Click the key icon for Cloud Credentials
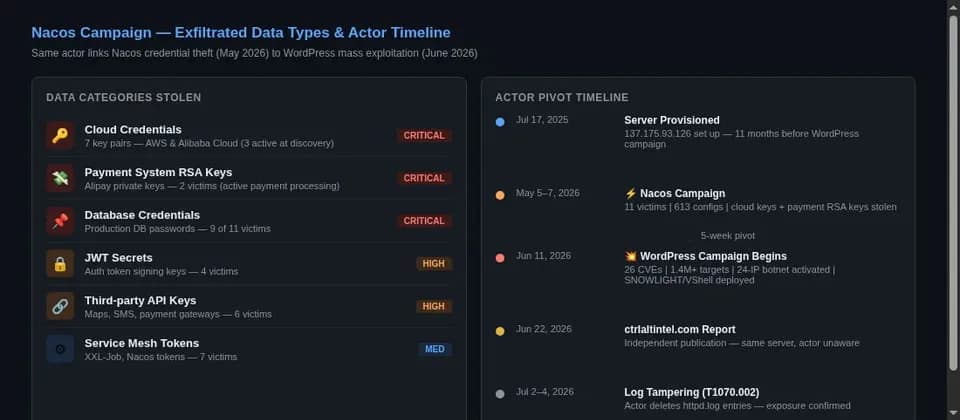This screenshot has height=420, width=960. tap(60, 135)
